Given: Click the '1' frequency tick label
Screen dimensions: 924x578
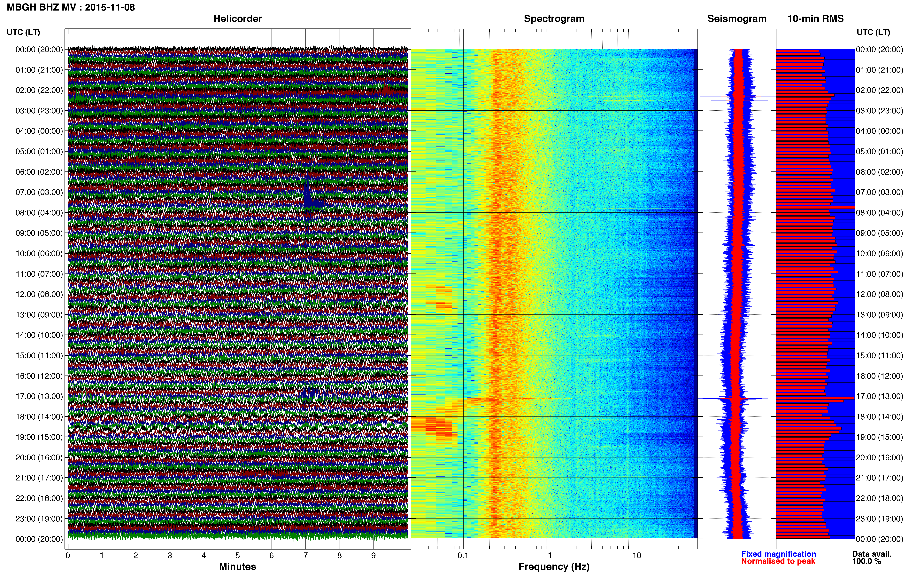Looking at the screenshot, I should coord(550,555).
